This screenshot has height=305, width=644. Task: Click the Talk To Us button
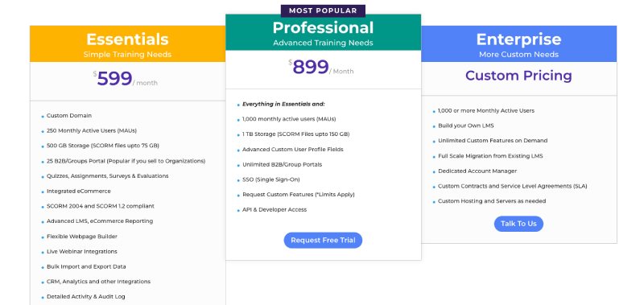coord(518,224)
